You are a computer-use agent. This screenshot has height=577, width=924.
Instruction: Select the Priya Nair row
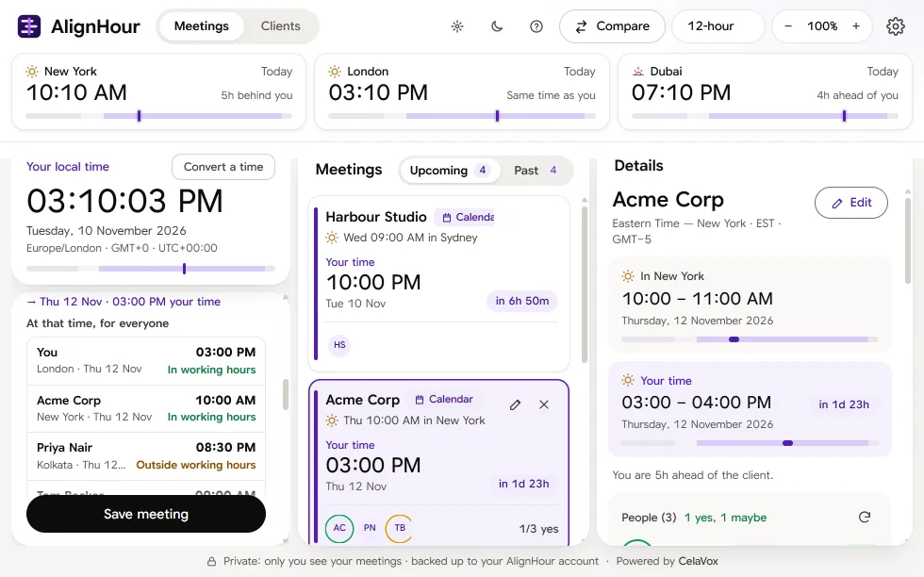pyautogui.click(x=146, y=456)
